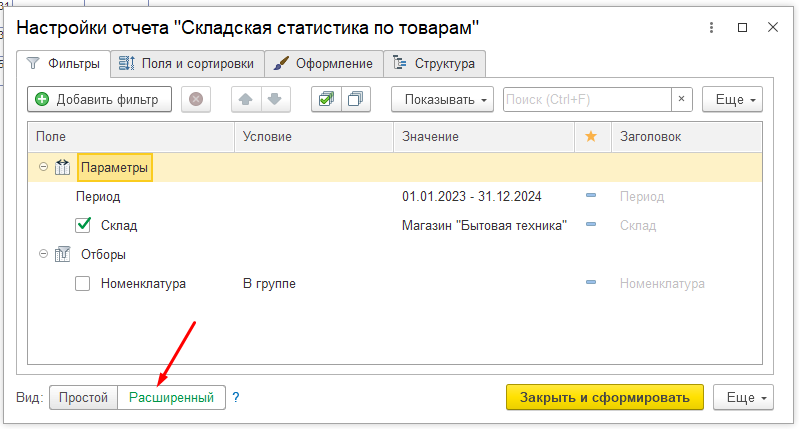Click the star column header
Viewport: 799px width, 429px height.
click(x=591, y=137)
